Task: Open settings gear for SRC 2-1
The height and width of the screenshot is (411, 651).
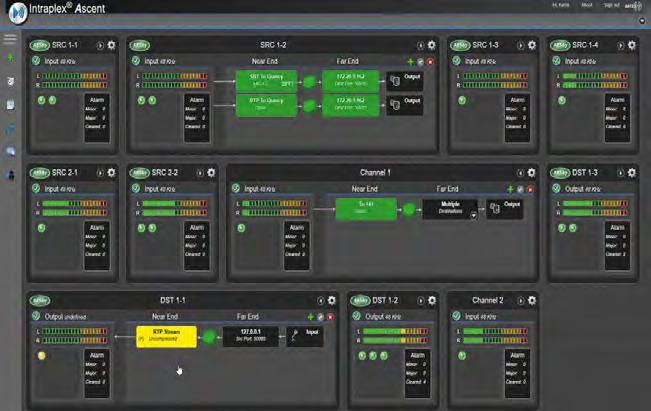Action: pos(111,172)
